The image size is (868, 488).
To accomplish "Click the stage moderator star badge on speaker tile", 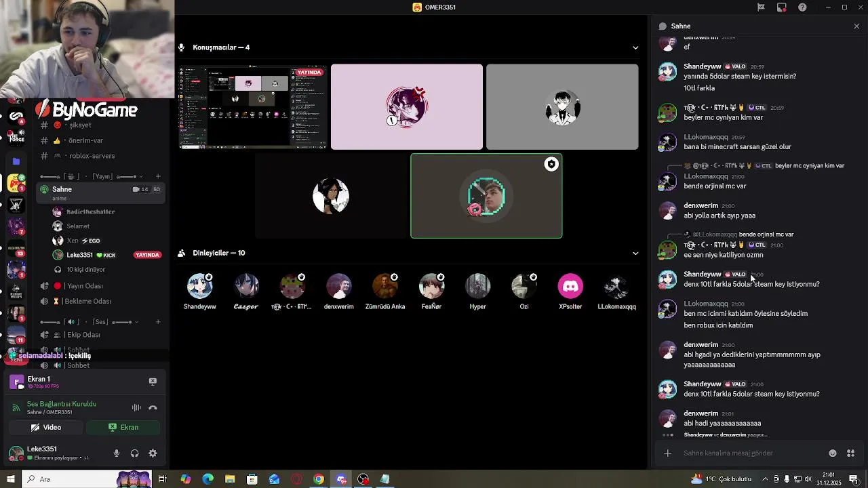I will (x=551, y=164).
